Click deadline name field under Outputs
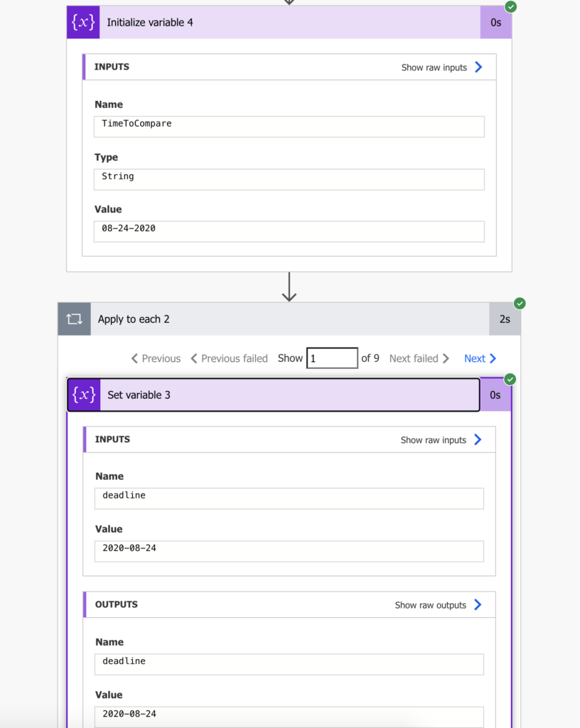This screenshot has width=580, height=728. tap(289, 664)
